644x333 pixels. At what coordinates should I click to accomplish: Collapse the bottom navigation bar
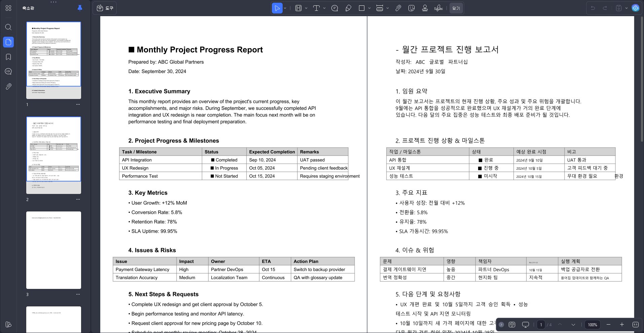tap(501, 325)
